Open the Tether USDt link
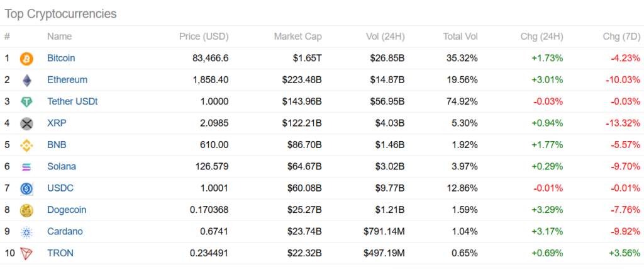The height and width of the screenshot is (269, 644). click(x=72, y=101)
